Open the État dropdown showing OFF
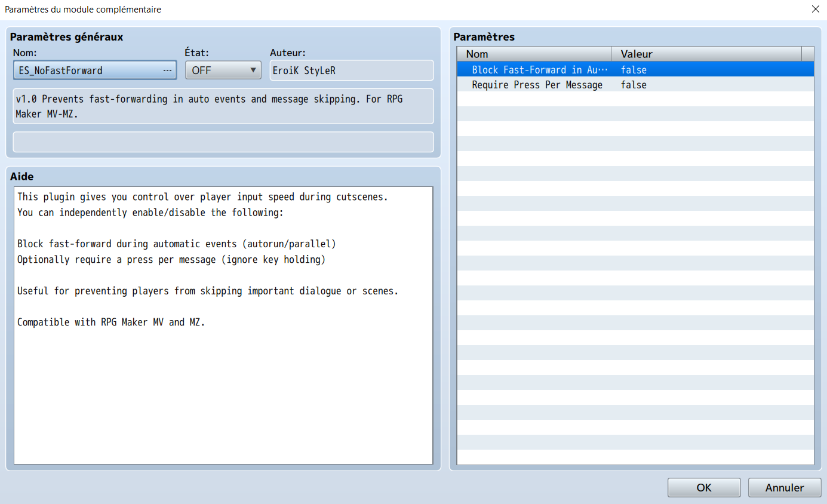Viewport: 827px width, 504px height. [x=223, y=70]
